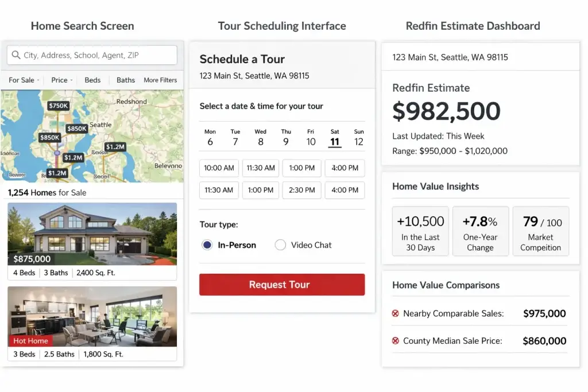Click the $875,000 price tag on the house photo
The width and height of the screenshot is (588, 392).
32,259
